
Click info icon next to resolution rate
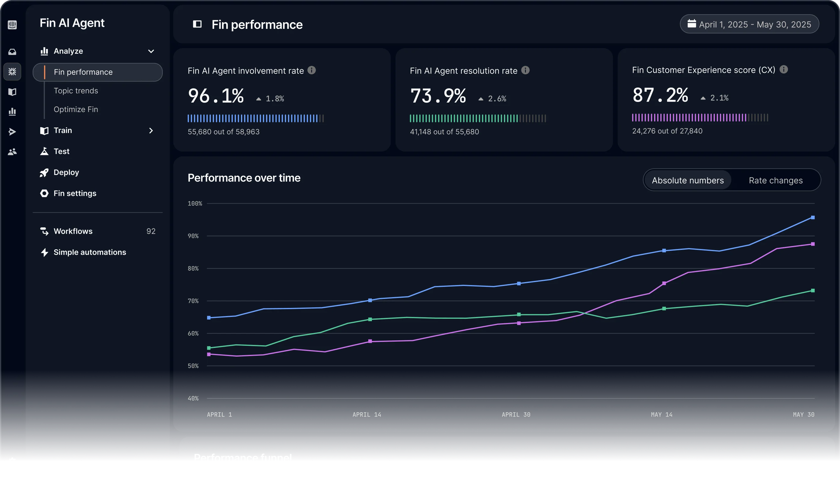pos(525,70)
